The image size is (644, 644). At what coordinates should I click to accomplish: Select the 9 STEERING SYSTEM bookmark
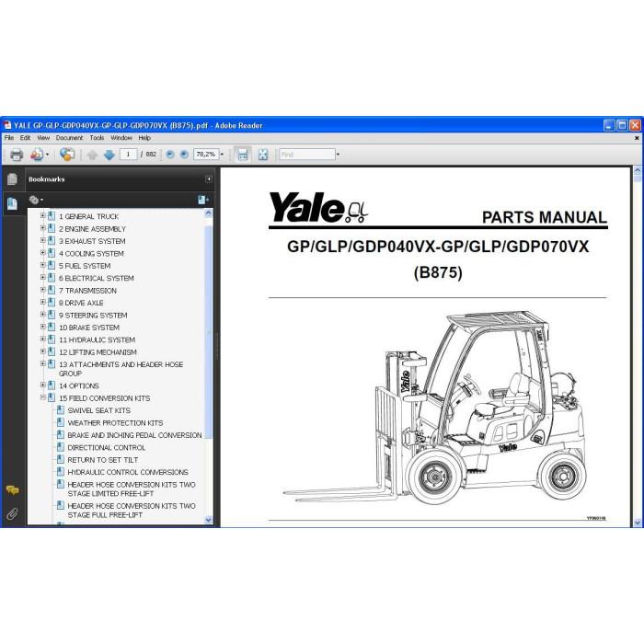pyautogui.click(x=93, y=315)
